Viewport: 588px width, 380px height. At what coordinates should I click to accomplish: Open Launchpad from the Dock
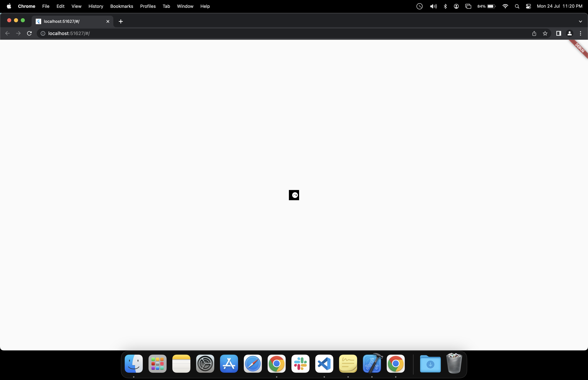[157, 364]
